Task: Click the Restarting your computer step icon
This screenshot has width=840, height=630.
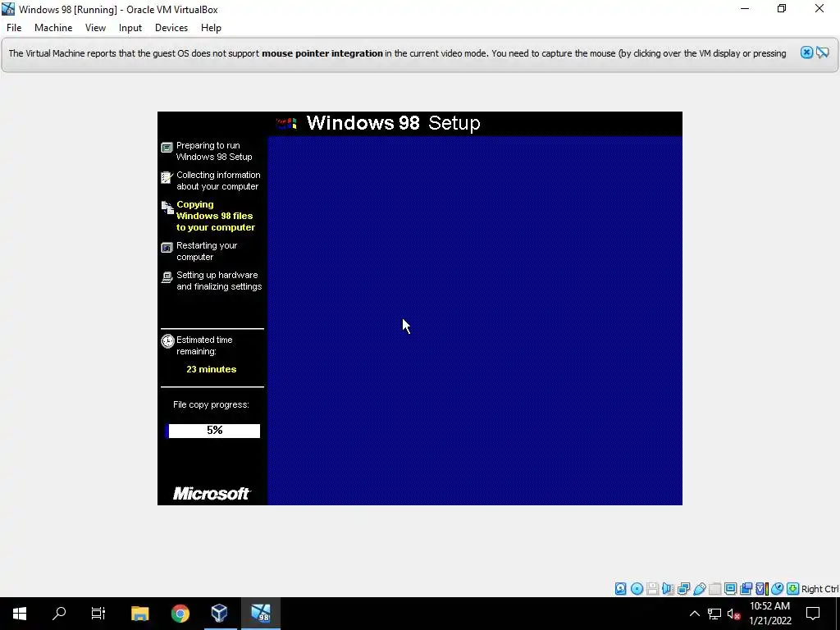Action: [x=167, y=248]
